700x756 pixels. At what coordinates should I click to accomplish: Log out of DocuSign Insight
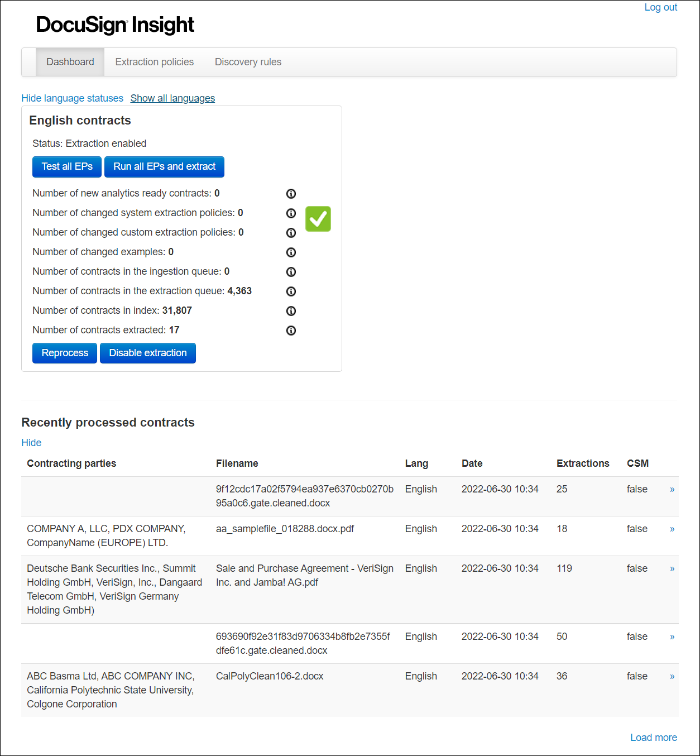660,7
